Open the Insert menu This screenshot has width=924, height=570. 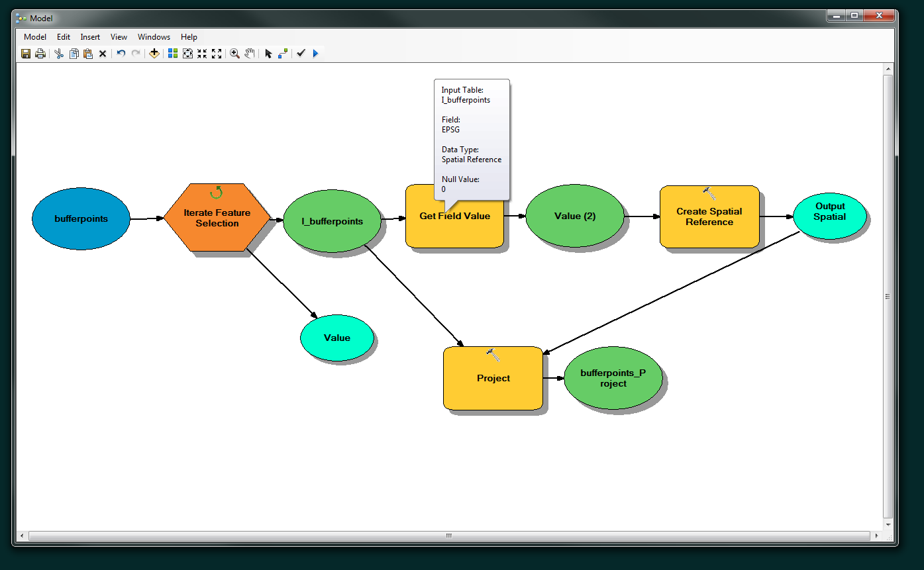point(91,37)
